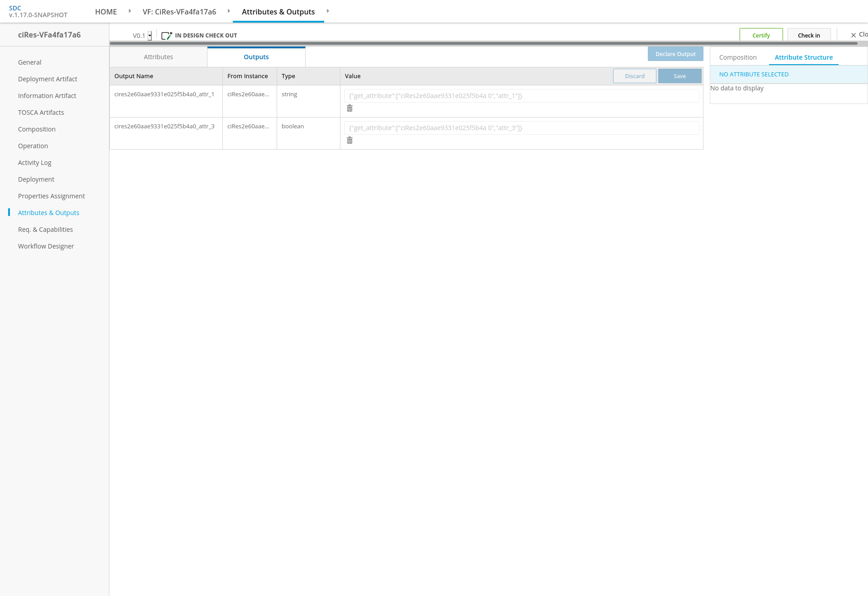
Task: Click the IN DESIGN CHECK OUT status text
Action: 206,36
